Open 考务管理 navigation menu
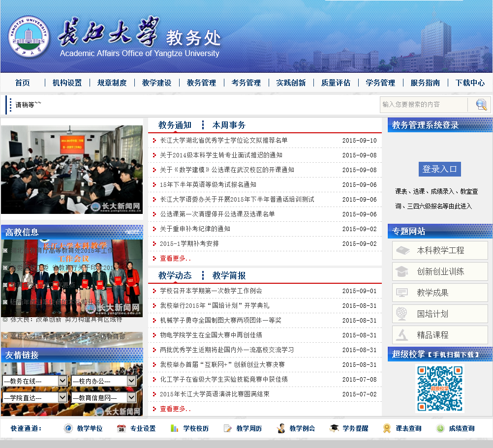The height and width of the screenshot is (448, 493). 246,83
